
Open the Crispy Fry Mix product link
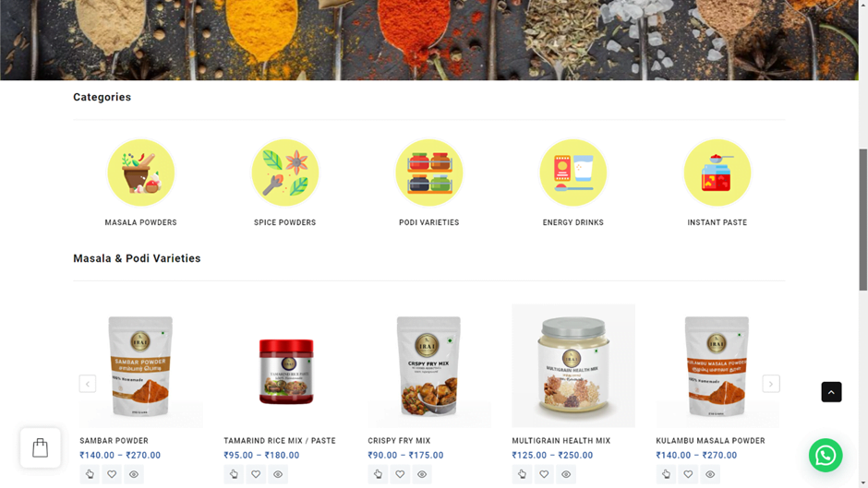399,441
